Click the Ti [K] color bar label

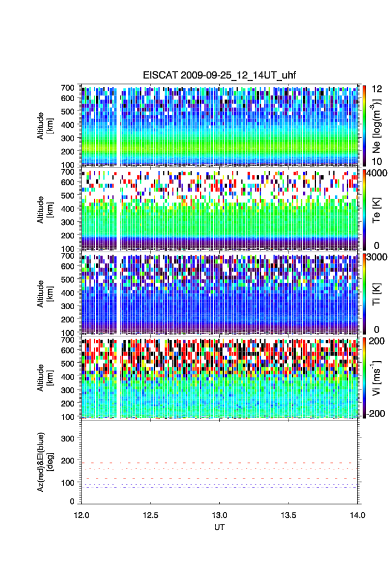(378, 294)
